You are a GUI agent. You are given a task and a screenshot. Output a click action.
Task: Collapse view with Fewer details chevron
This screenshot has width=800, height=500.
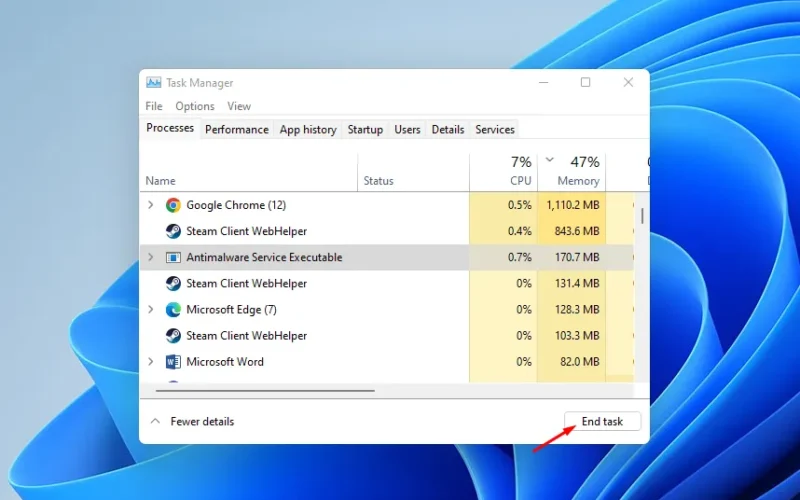click(155, 421)
